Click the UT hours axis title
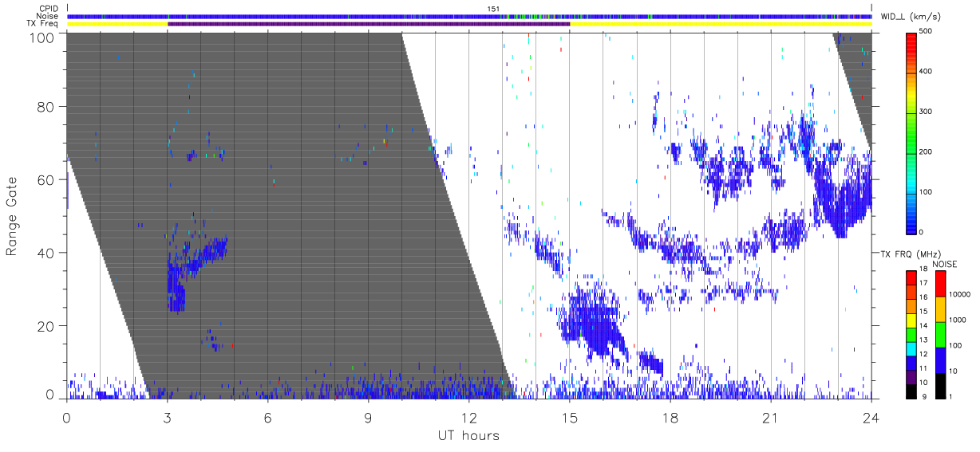 (468, 436)
